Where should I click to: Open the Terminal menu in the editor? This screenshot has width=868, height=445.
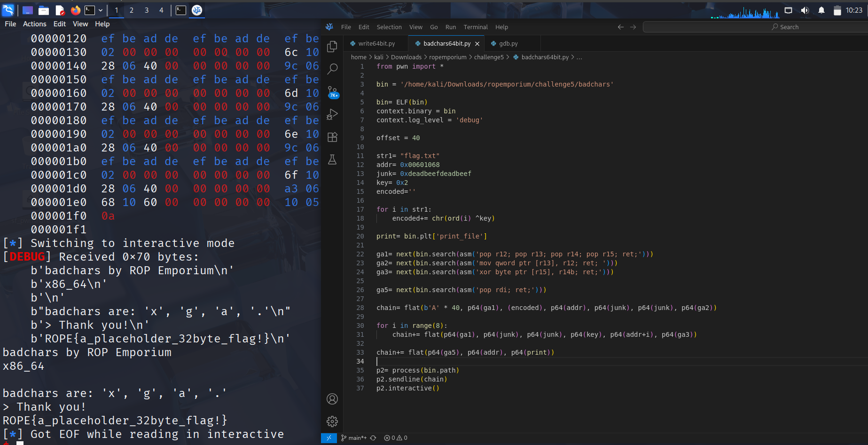476,27
